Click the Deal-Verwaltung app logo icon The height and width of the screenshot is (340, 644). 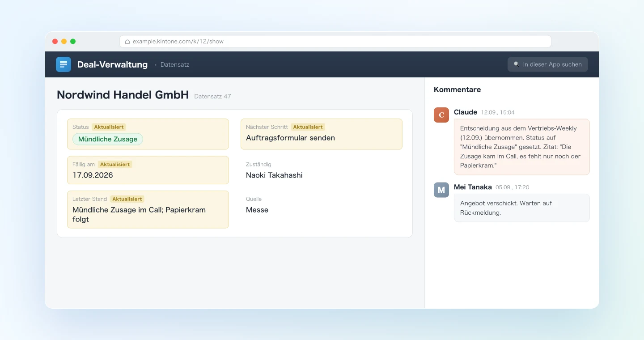point(64,64)
